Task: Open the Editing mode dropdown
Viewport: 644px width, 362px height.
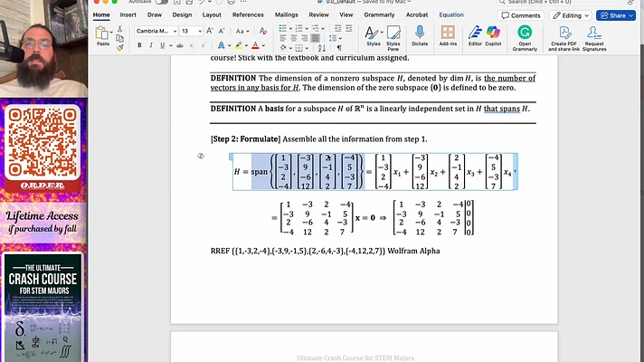Action: pos(571,15)
